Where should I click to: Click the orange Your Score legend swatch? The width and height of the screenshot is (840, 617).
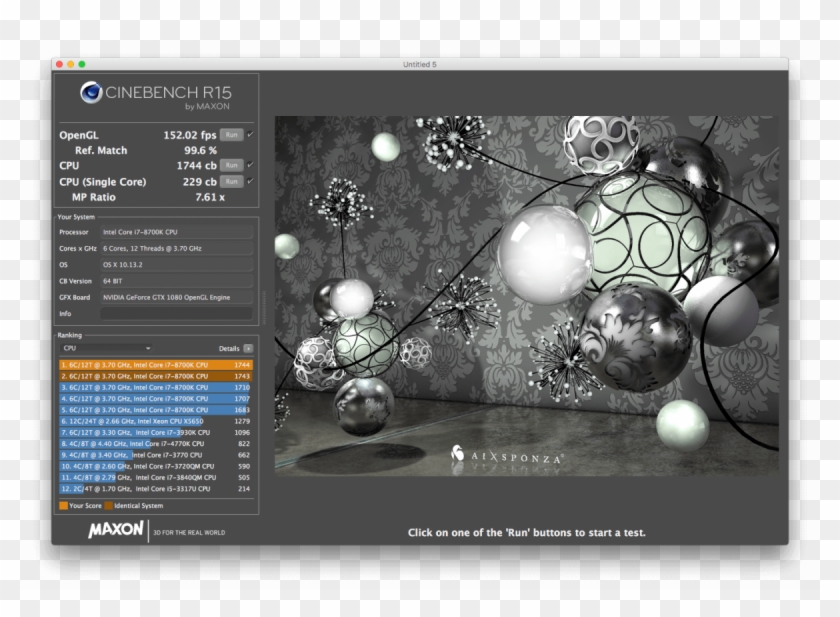(64, 506)
